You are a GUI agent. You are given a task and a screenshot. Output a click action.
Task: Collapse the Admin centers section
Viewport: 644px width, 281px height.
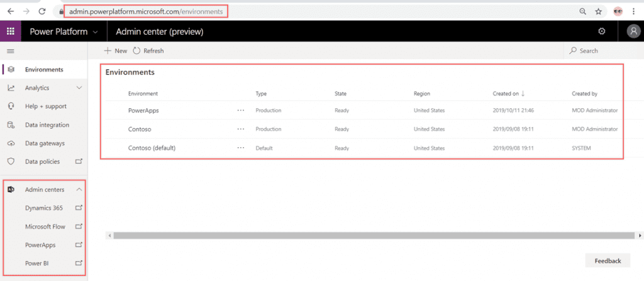tap(79, 189)
